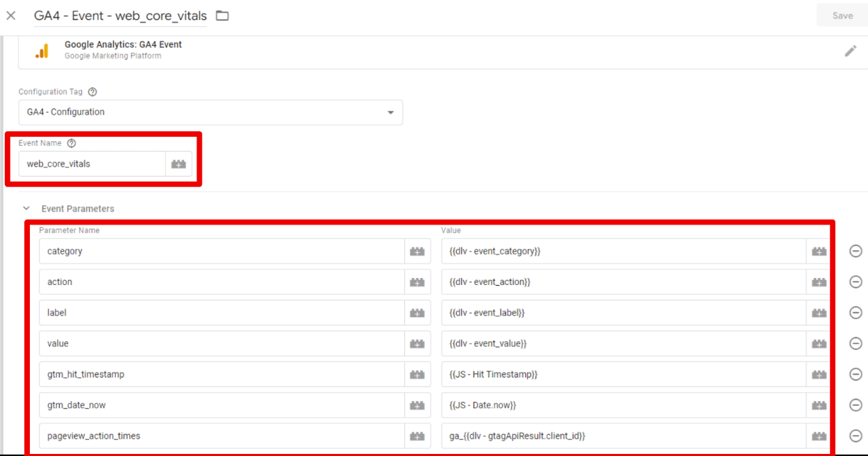Edit the gtm_hit_timestamp parameter name field
The width and height of the screenshot is (868, 456).
pos(222,374)
